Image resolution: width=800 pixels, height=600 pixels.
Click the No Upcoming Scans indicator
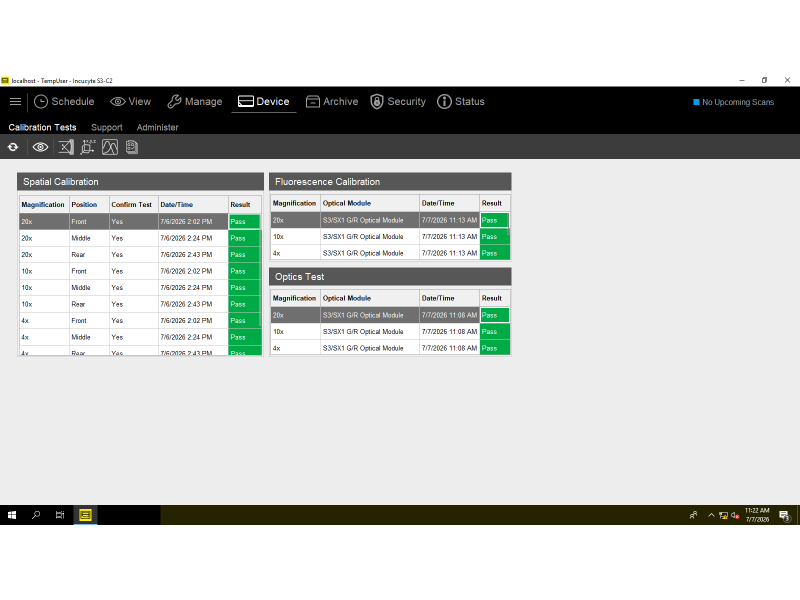[x=734, y=102]
